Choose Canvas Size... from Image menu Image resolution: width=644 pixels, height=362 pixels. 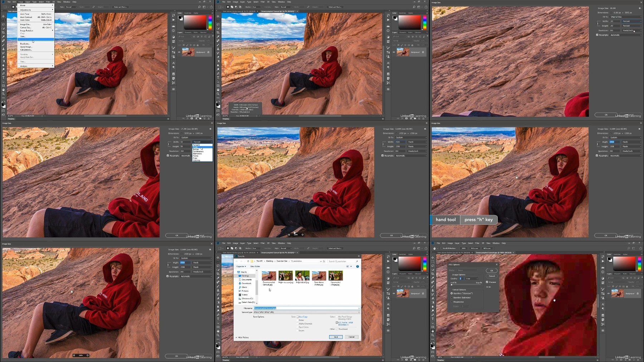[36, 27]
